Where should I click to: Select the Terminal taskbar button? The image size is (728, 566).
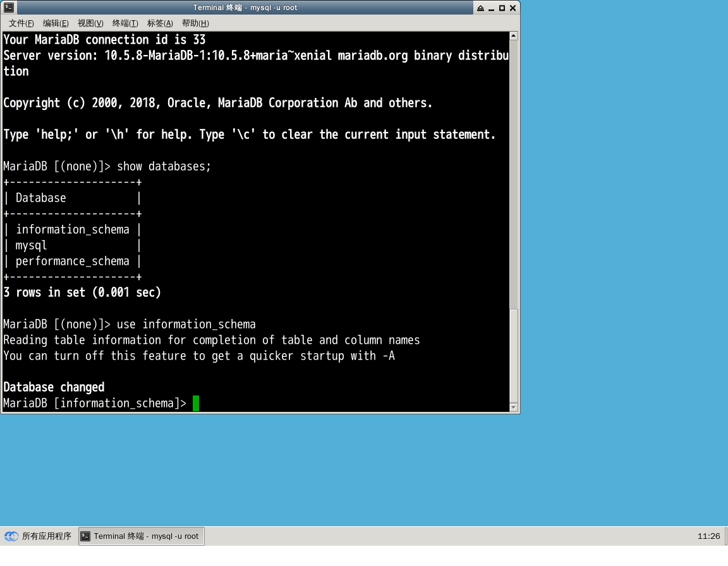142,536
